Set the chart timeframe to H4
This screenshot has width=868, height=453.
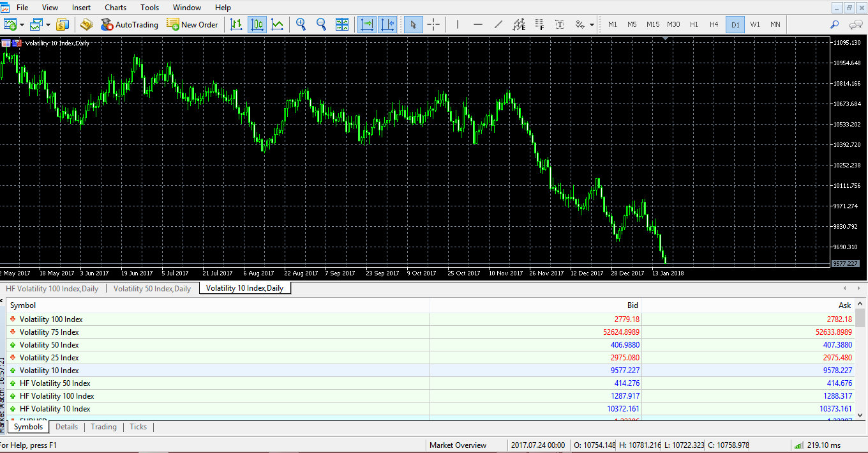[x=714, y=25]
